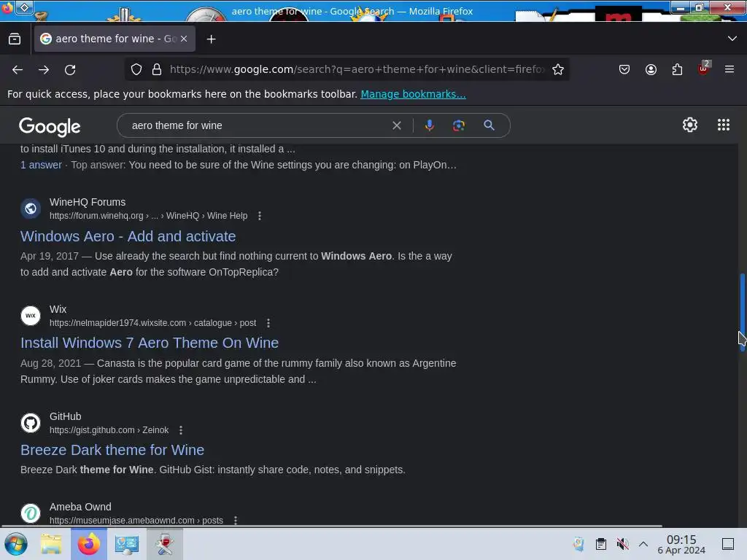This screenshot has width=747, height=560.
Task: Open the 1 answer link
Action: pyautogui.click(x=41, y=166)
